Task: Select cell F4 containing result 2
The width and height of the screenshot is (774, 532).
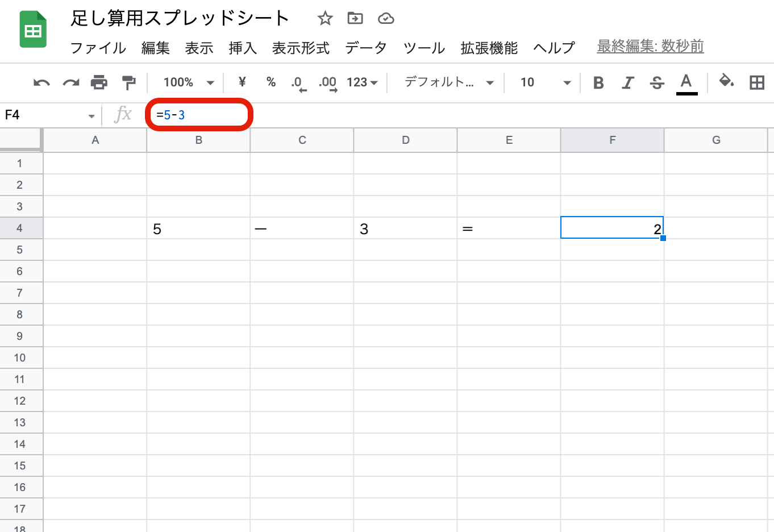Action: (612, 228)
